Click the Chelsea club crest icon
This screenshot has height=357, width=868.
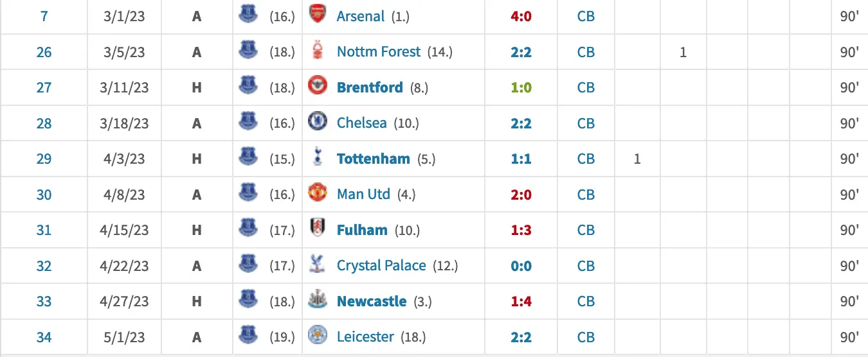[318, 123]
